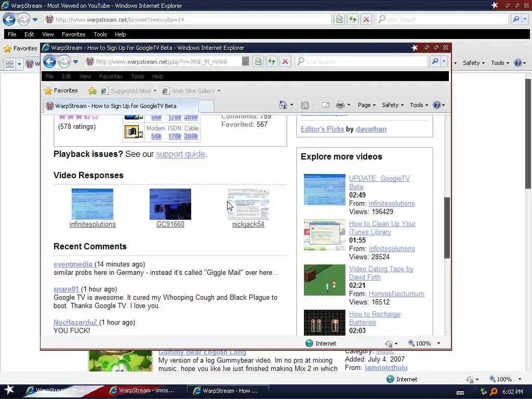
Task: Click Editor's Picks link
Action: tap(322, 129)
